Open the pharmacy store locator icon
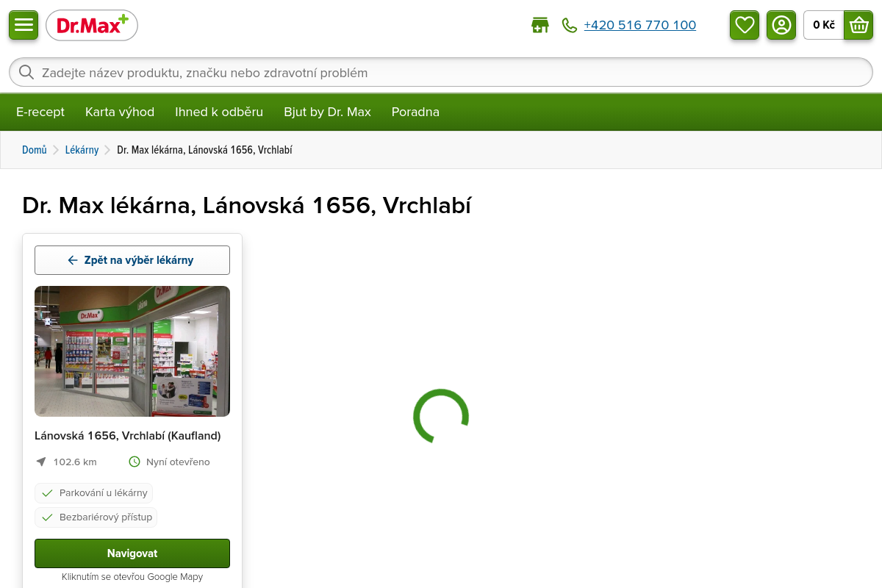 pos(540,25)
